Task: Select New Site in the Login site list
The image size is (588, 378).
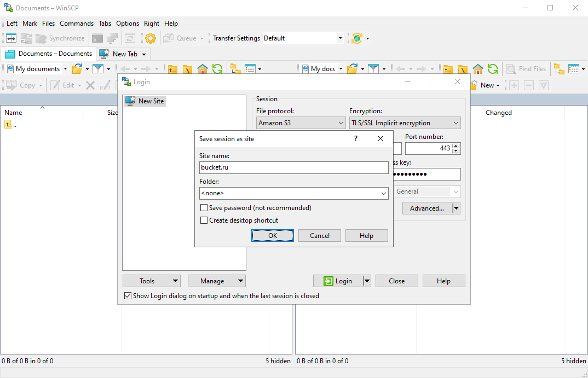Action: (145, 101)
